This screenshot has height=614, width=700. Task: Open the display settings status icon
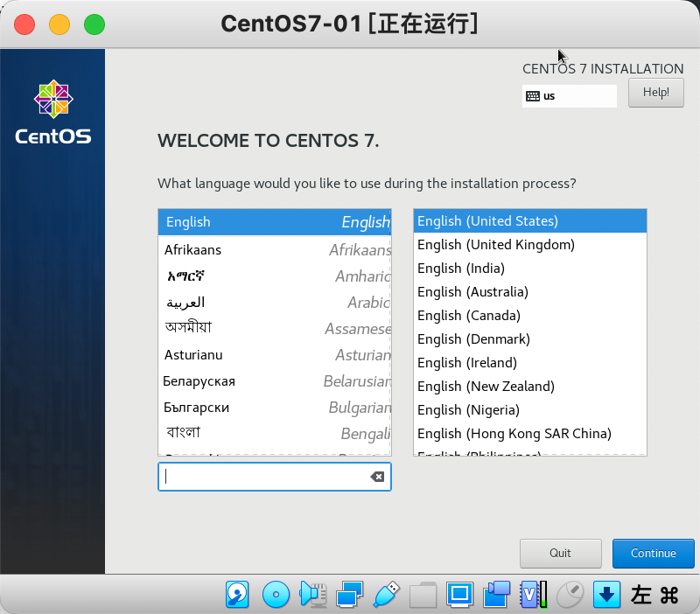(460, 595)
